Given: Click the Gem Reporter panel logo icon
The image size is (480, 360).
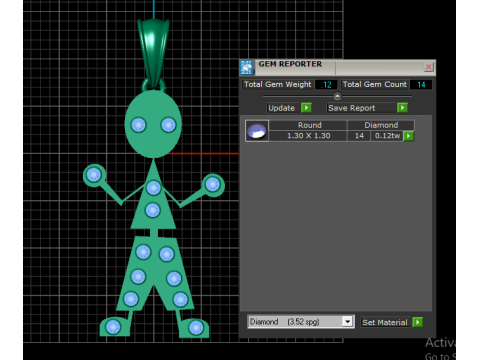Looking at the screenshot, I should tap(247, 68).
